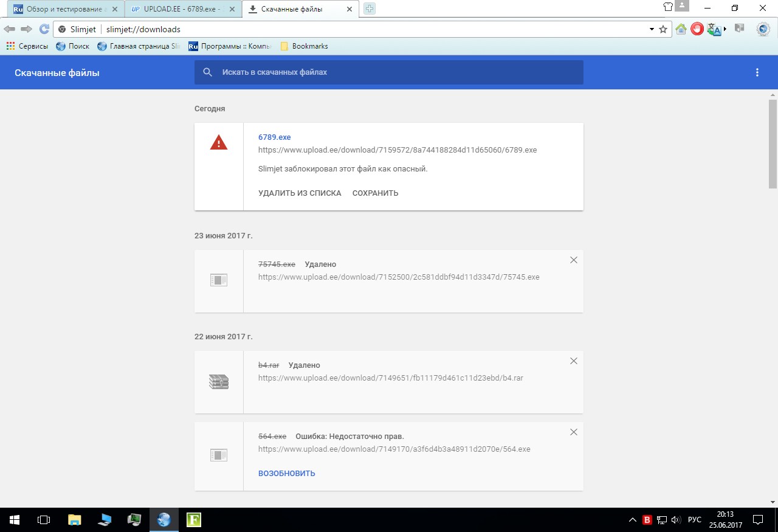Click the struck-through 564.exe file name
This screenshot has width=778, height=532.
tap(272, 437)
